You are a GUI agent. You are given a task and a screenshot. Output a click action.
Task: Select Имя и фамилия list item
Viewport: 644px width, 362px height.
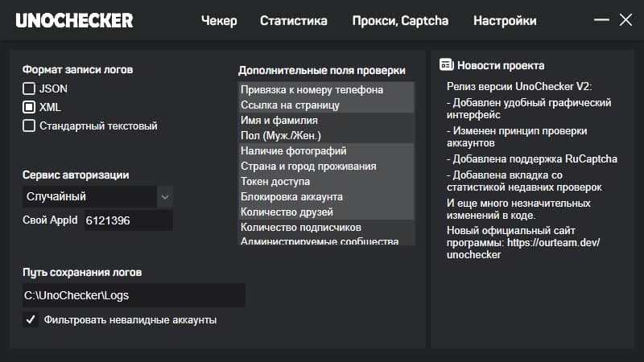(326, 120)
